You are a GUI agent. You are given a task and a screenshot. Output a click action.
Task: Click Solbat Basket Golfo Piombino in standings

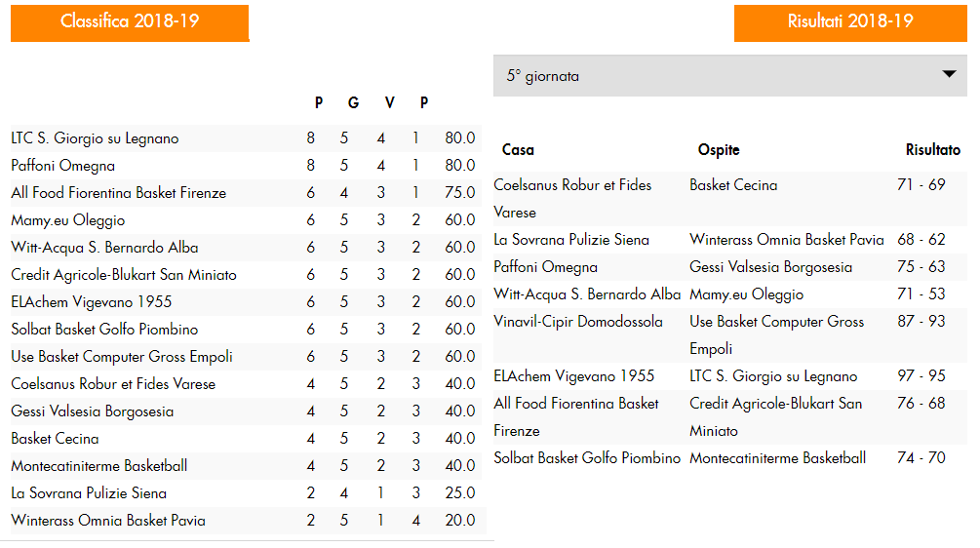pos(104,330)
